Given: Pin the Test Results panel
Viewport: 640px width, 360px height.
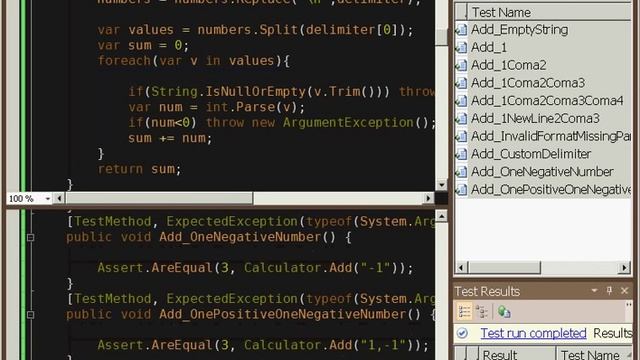Looking at the screenshot, I should (x=609, y=291).
